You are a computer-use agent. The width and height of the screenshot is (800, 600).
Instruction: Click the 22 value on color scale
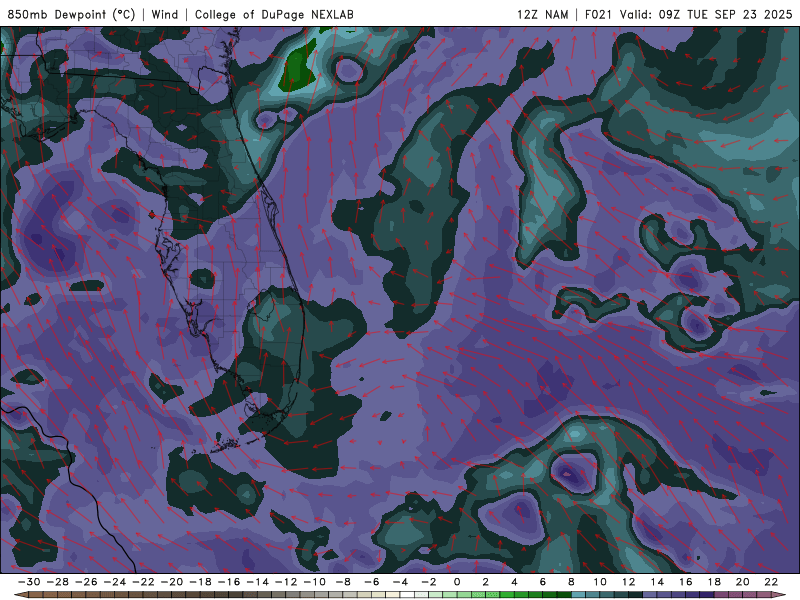point(771,582)
